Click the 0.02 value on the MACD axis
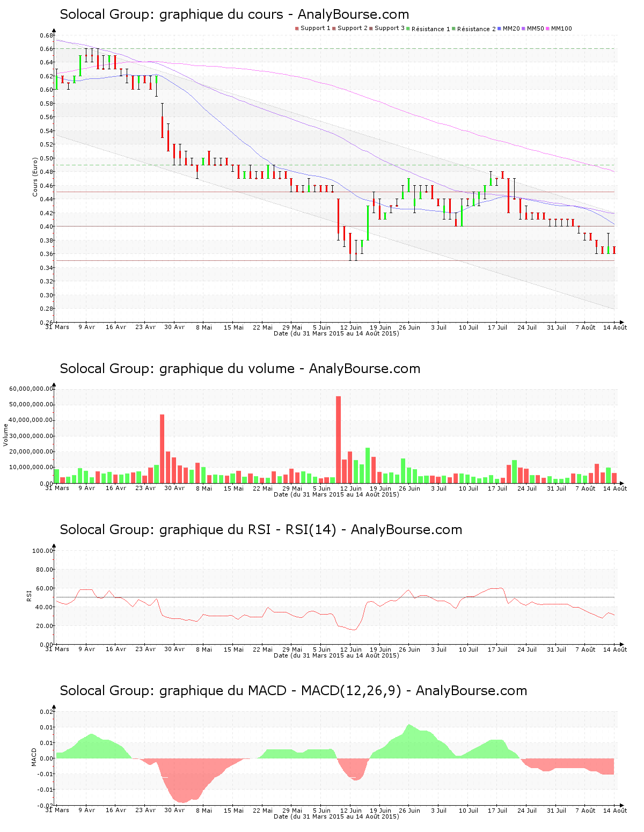 [47, 712]
